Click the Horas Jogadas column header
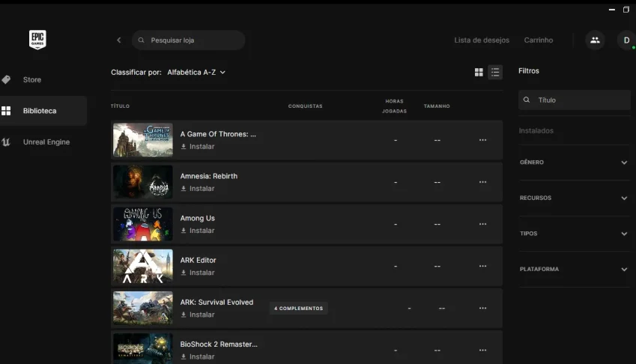636x364 pixels. [394, 106]
